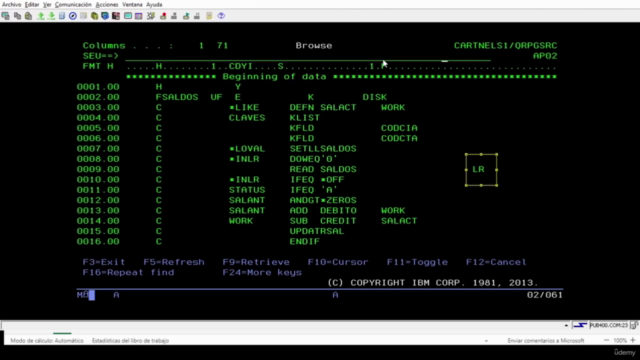Click the plus zoom-in icon near 100%
The width and height of the screenshot is (640, 360).
(633, 340)
